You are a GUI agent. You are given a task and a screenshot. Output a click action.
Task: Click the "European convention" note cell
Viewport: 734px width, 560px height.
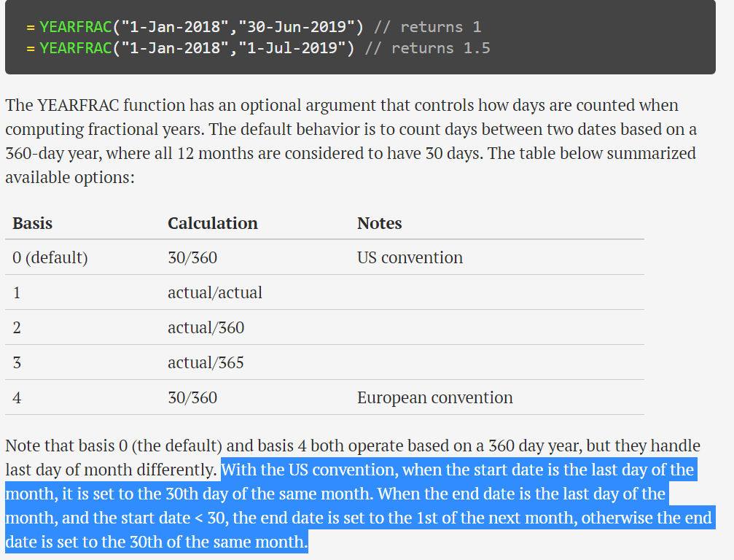[x=435, y=398]
